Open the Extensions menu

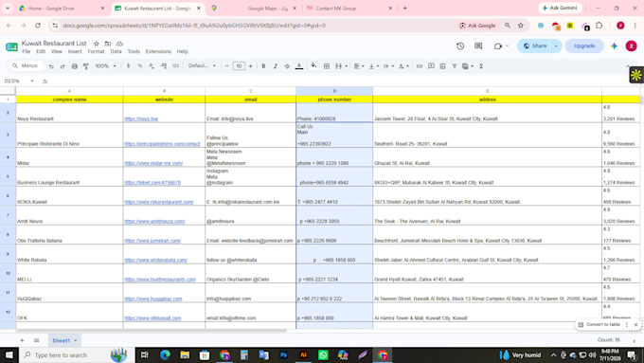[x=158, y=51]
